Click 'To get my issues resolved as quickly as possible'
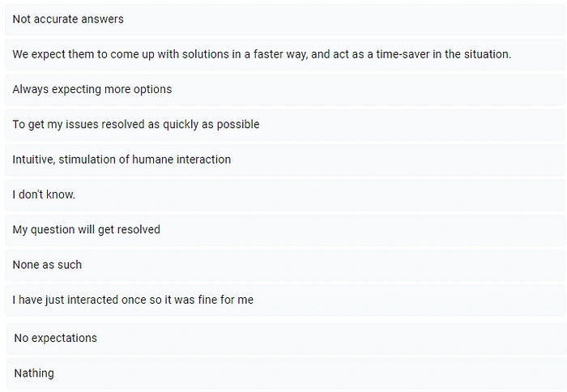Image resolution: width=567 pixels, height=392 pixels. (285, 125)
